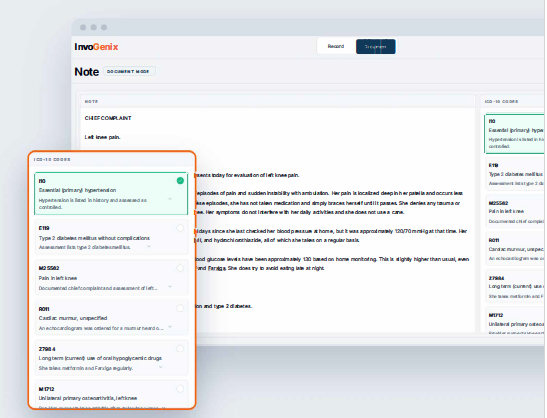547x418 pixels.
Task: Click 'An echocardiogram was ordered' reason text
Action: 101,328
